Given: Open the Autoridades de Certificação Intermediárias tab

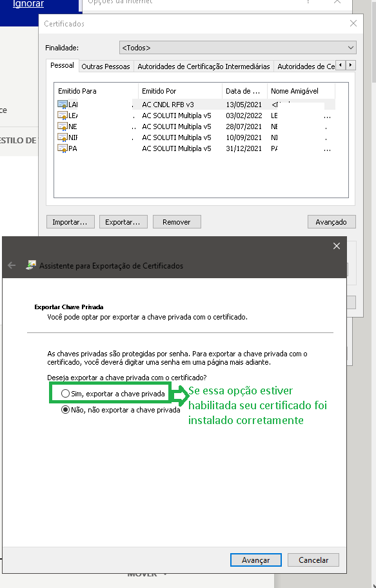Looking at the screenshot, I should 204,66.
